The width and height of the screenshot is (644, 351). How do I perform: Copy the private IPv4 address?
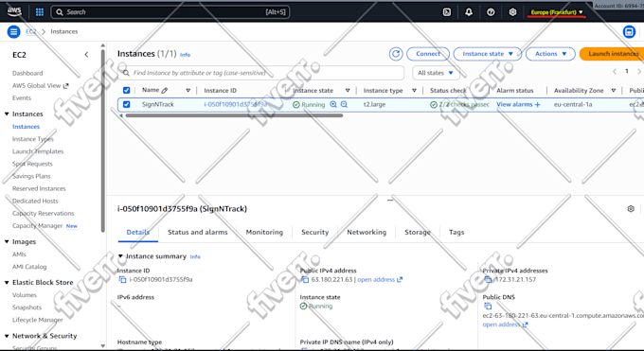coord(488,279)
